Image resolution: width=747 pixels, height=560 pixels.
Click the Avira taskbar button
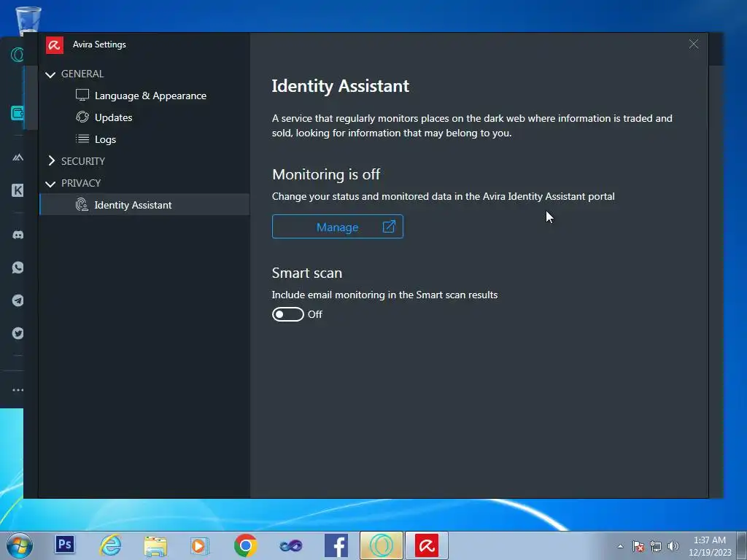click(x=426, y=545)
